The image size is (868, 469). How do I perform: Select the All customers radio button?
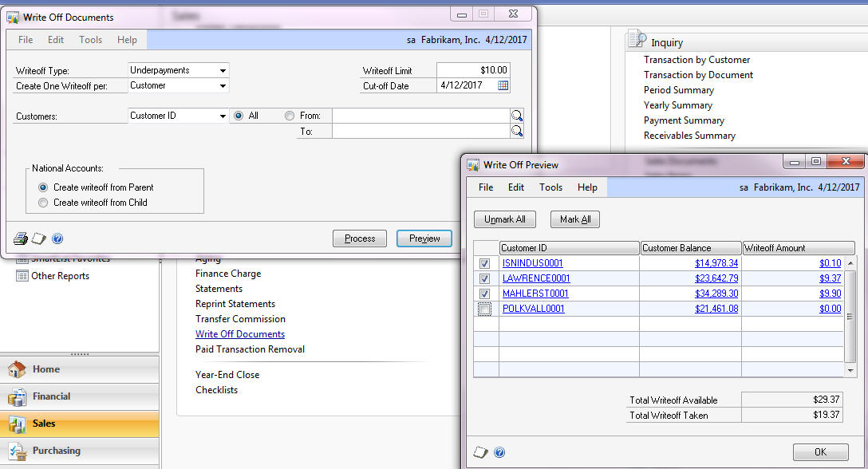239,116
